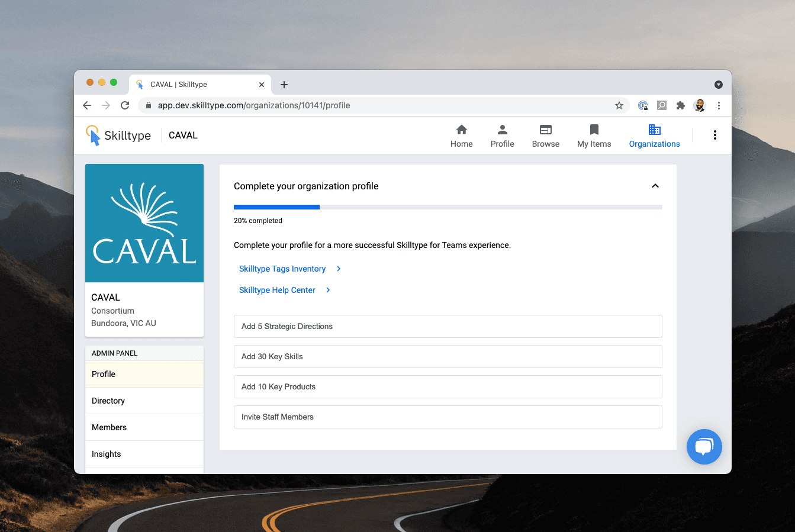Reload the page
The image size is (795, 532).
click(x=125, y=105)
